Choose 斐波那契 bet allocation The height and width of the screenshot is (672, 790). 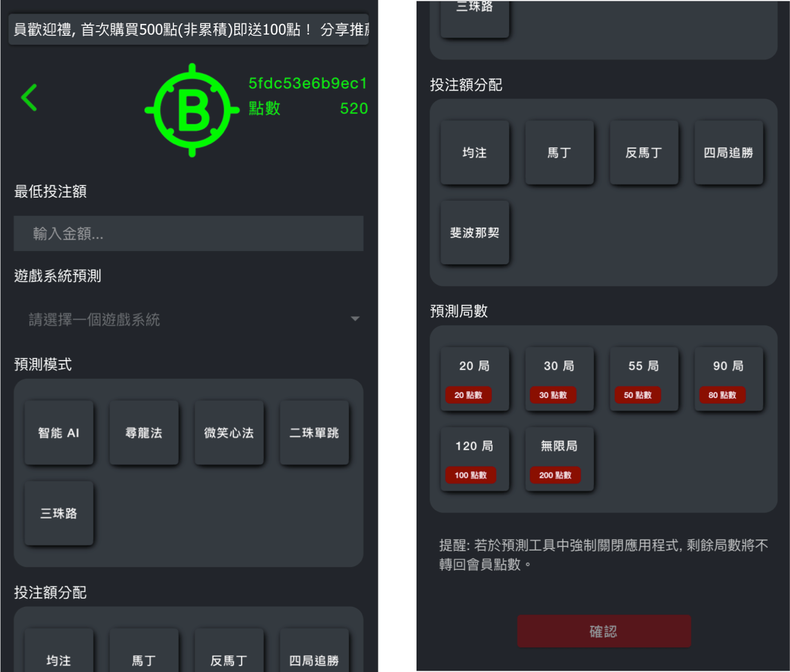point(474,232)
